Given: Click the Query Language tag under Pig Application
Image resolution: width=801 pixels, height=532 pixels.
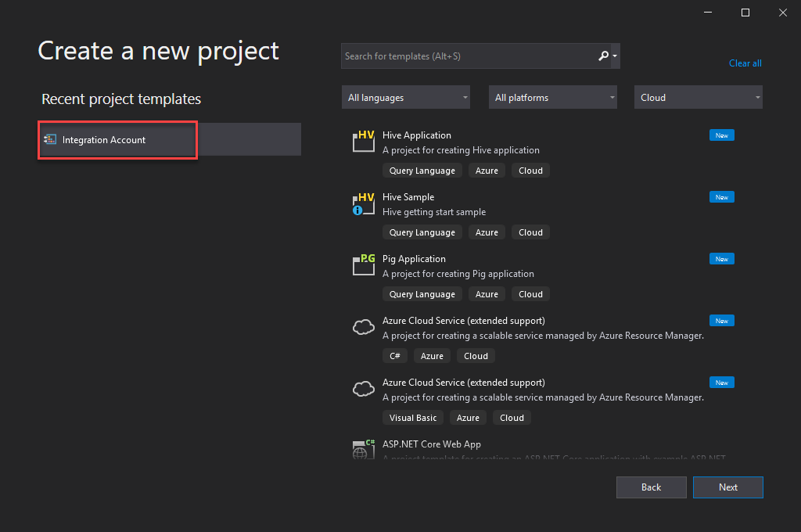Looking at the screenshot, I should click(422, 294).
